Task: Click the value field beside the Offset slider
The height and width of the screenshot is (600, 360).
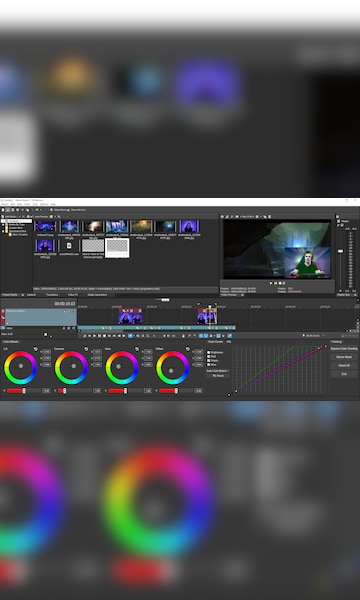Action: tap(198, 391)
